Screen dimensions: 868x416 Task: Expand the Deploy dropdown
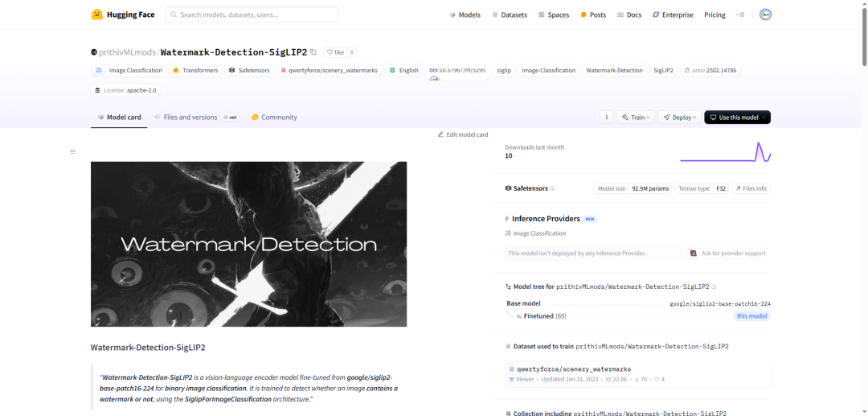[x=679, y=117]
